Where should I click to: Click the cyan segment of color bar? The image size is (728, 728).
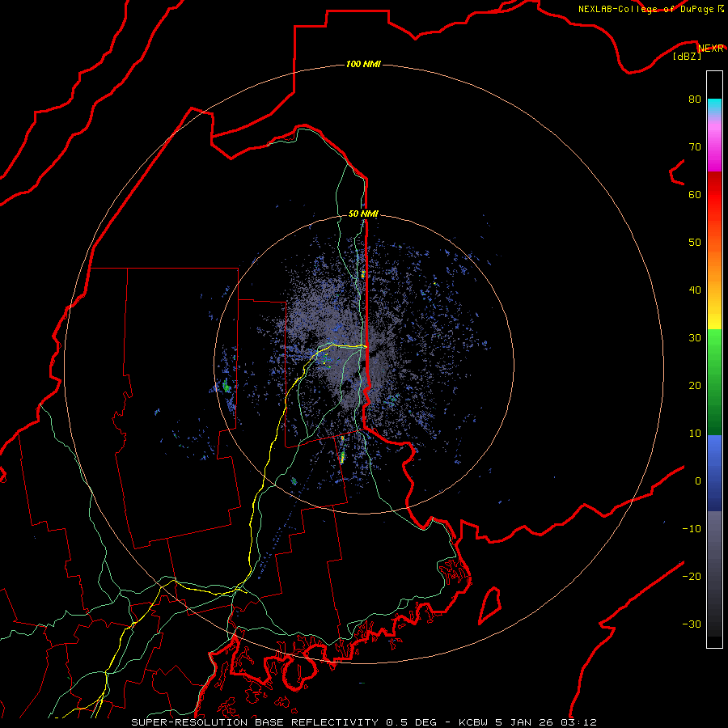click(714, 106)
